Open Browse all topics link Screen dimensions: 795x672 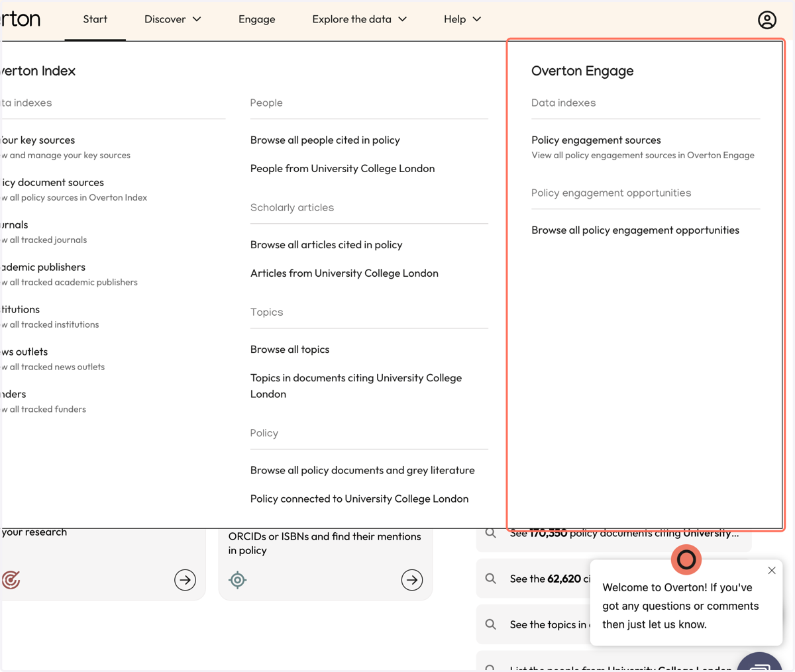[x=290, y=349]
